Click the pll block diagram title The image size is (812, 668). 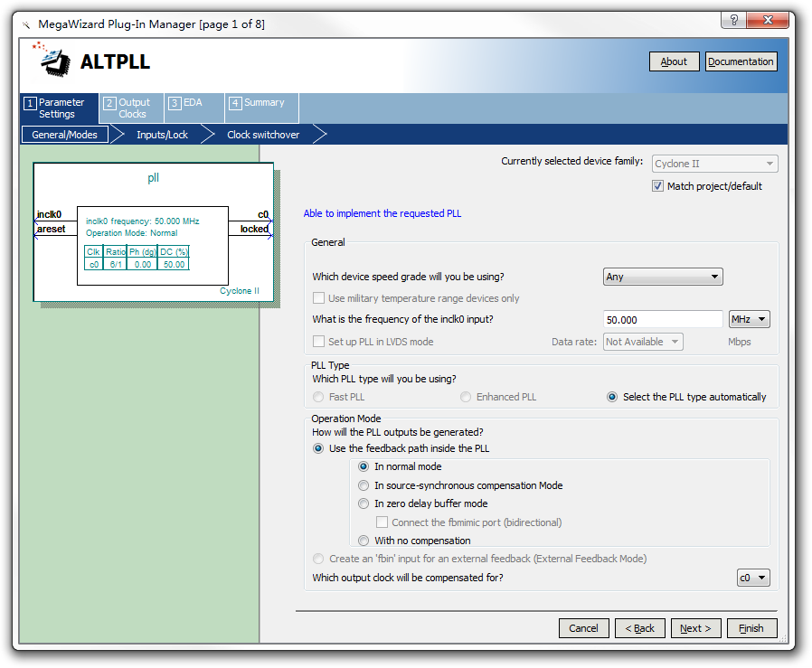click(x=154, y=178)
